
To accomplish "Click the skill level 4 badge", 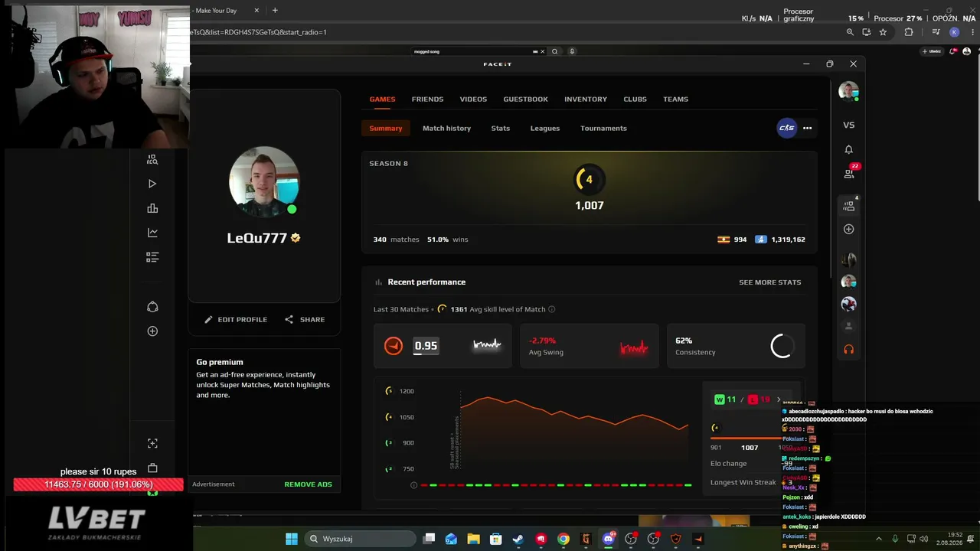I will pyautogui.click(x=589, y=179).
